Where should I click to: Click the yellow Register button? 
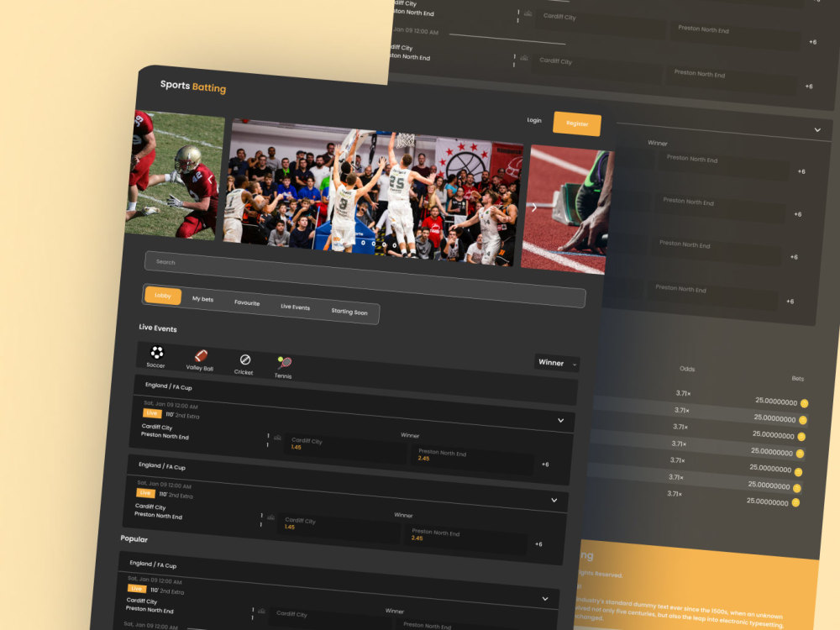coord(577,123)
